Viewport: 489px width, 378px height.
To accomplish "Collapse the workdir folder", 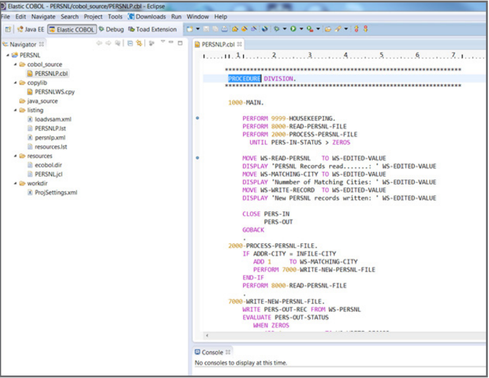I will click(15, 183).
